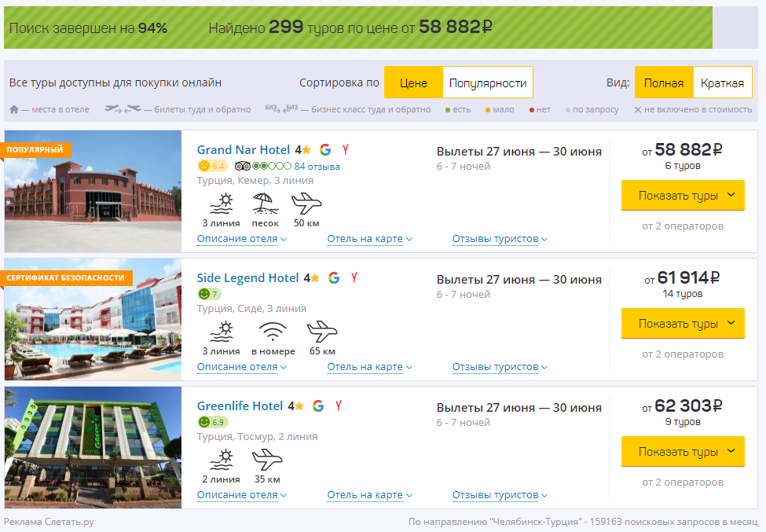
Task: Expand Описание отеля for Greenlife Hotel
Action: [x=242, y=495]
